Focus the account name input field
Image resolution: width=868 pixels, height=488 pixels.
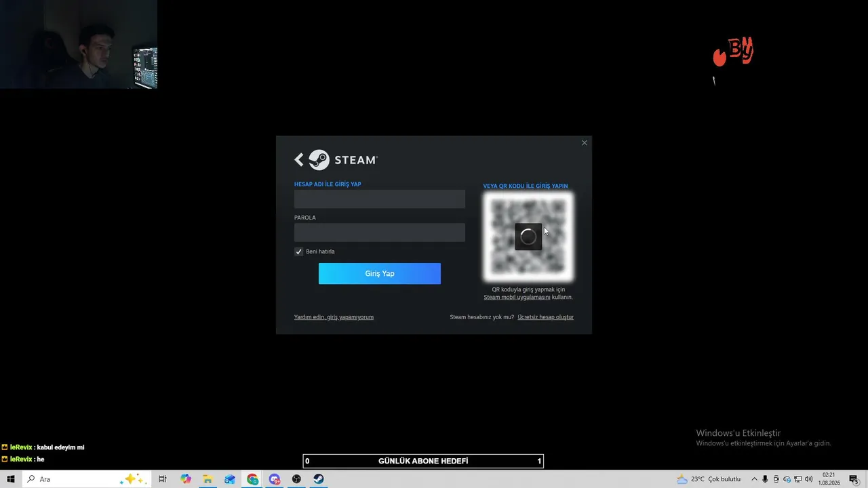(380, 199)
